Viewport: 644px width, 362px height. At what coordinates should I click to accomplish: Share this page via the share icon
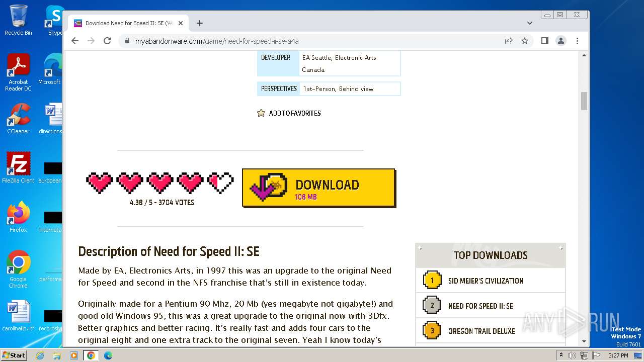point(509,41)
